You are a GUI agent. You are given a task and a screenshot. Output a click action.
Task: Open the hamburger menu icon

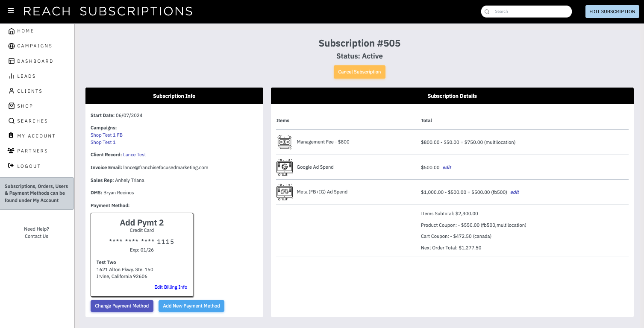11,11
